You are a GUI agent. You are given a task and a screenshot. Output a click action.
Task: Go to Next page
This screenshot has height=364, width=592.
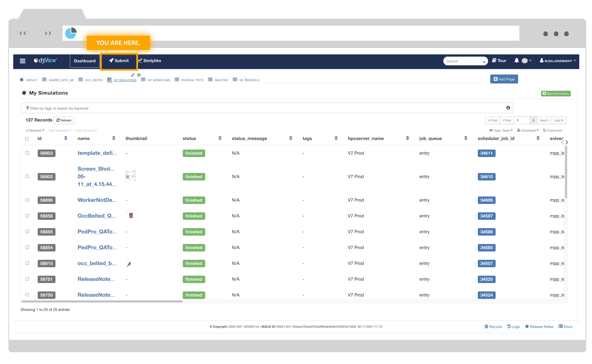tap(544, 120)
